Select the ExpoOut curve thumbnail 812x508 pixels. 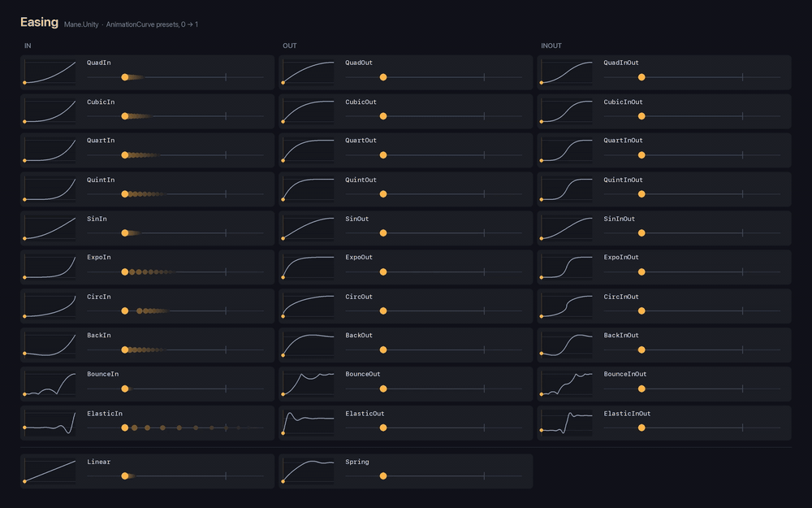click(x=308, y=267)
